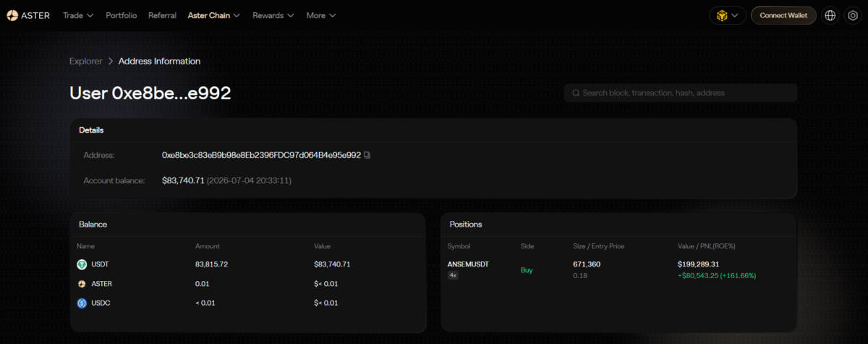The image size is (868, 344).
Task: Click the ASTER amount 0.01
Action: [x=203, y=284]
